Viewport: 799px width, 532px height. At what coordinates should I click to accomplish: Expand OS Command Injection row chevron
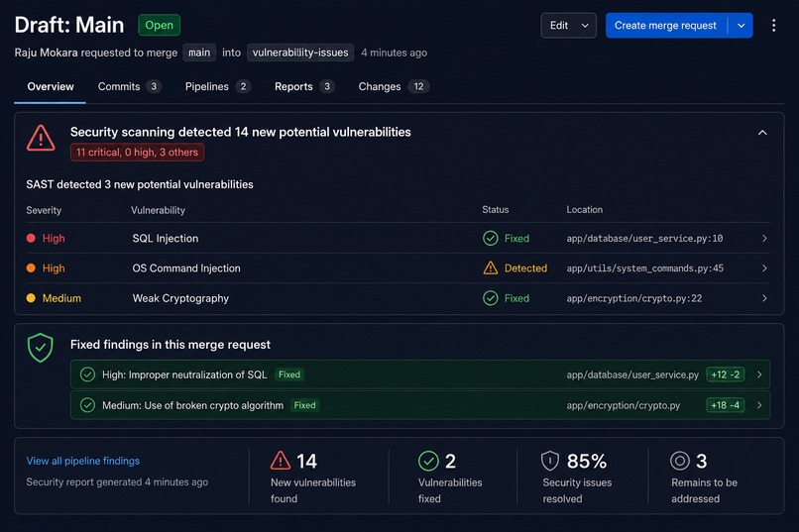pyautogui.click(x=764, y=267)
